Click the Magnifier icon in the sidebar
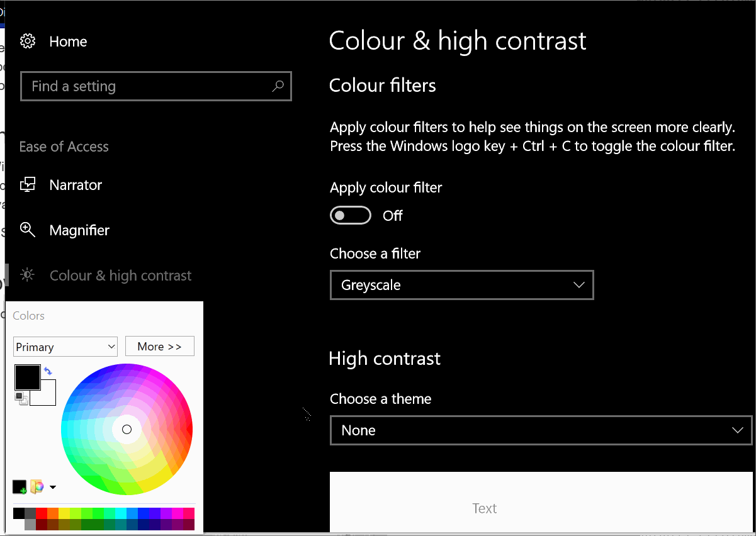This screenshot has height=536, width=756. pyautogui.click(x=28, y=230)
